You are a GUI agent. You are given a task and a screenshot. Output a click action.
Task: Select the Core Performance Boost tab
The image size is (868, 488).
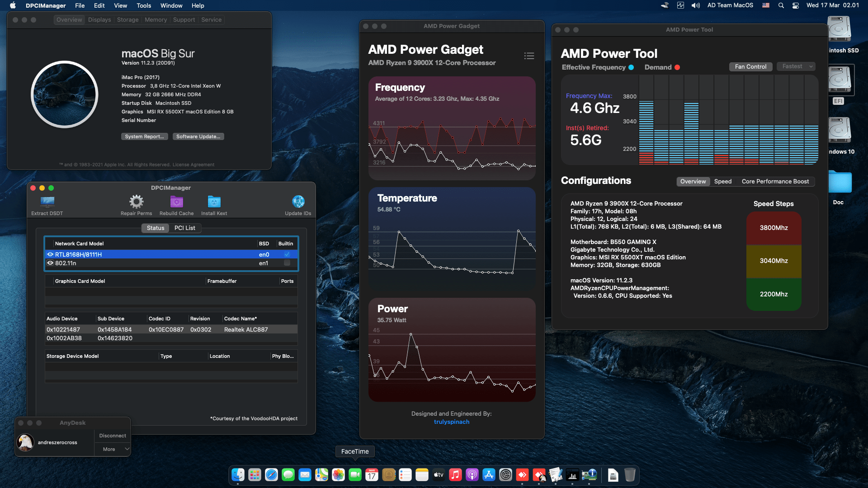775,181
